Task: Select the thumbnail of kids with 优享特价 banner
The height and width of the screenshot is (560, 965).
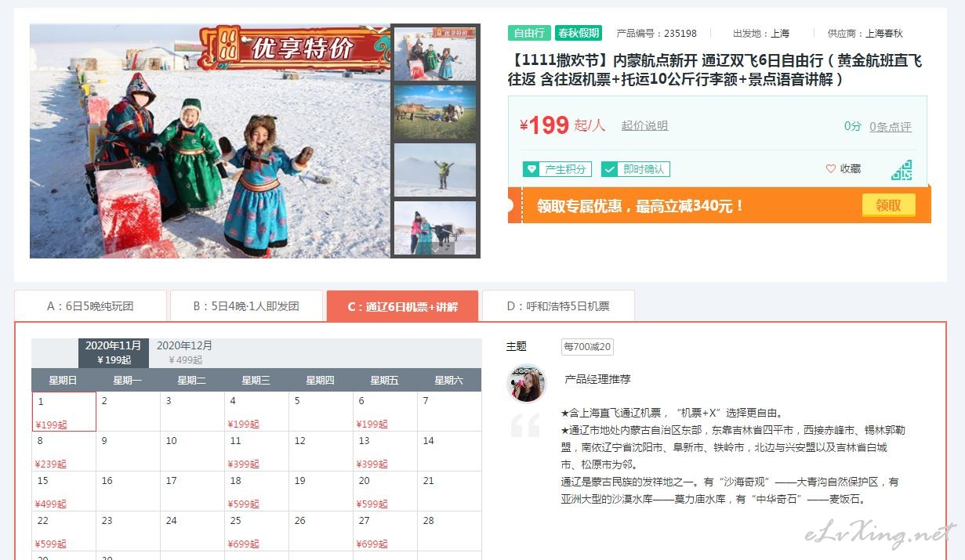Action: pyautogui.click(x=435, y=55)
